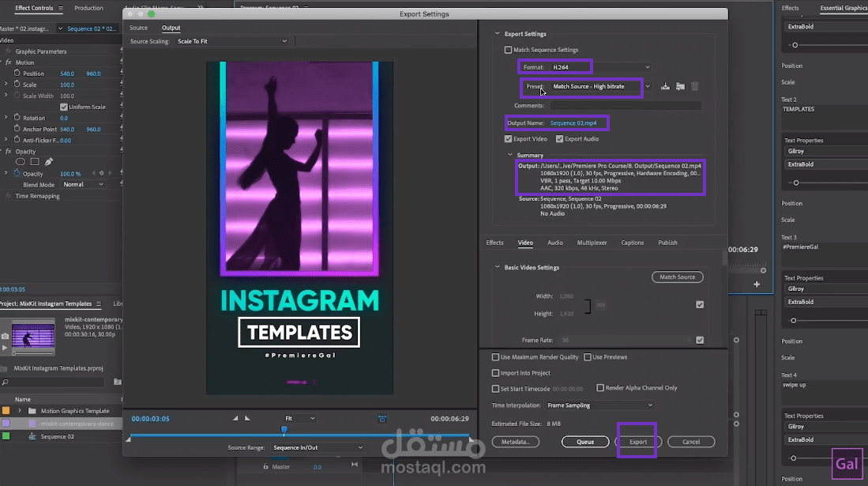The height and width of the screenshot is (486, 868).
Task: Click the Cancel button
Action: click(x=691, y=442)
